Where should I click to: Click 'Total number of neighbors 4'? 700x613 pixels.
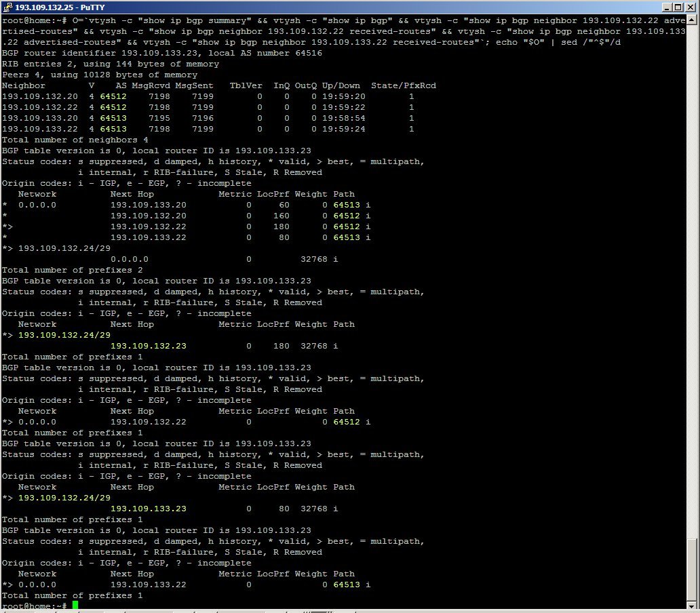coord(75,140)
